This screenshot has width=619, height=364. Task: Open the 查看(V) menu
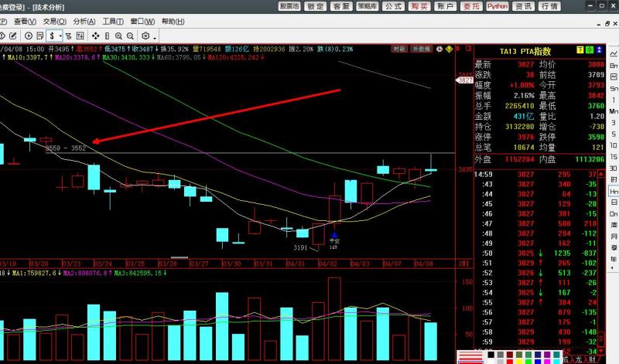pos(25,22)
